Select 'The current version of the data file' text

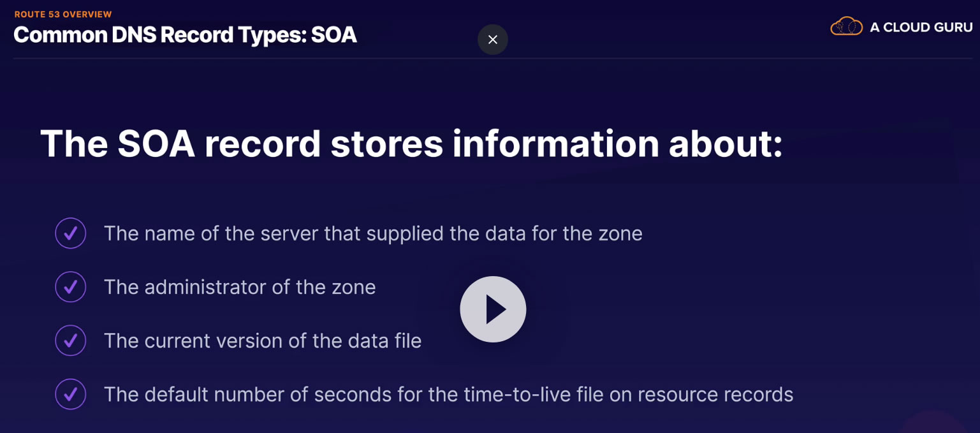[263, 341]
